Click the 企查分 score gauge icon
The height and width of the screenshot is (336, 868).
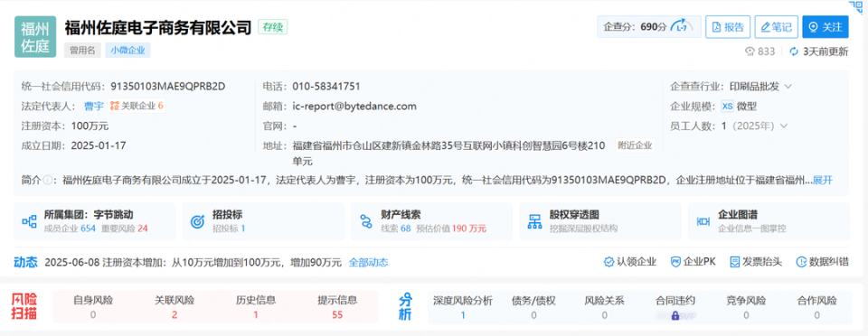coord(682,26)
